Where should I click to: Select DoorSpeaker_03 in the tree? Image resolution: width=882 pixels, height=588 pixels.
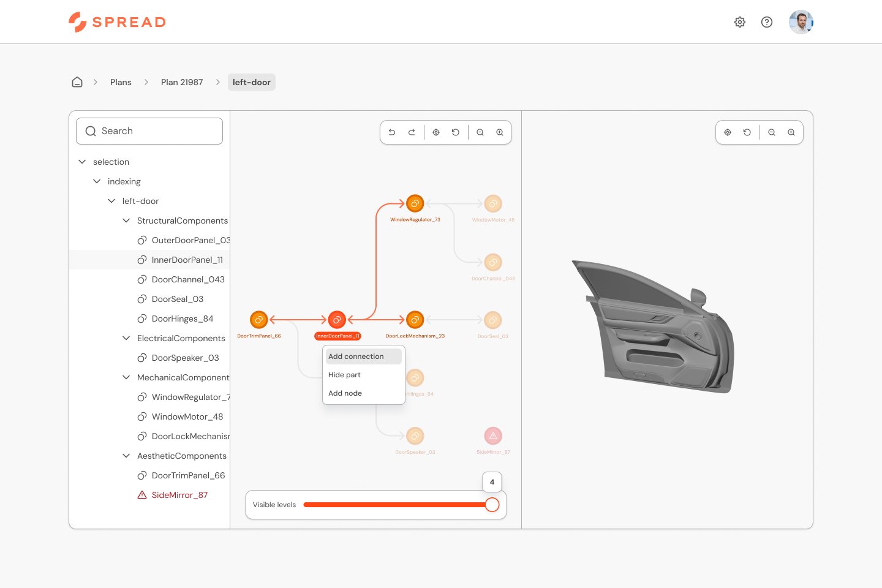149,358
